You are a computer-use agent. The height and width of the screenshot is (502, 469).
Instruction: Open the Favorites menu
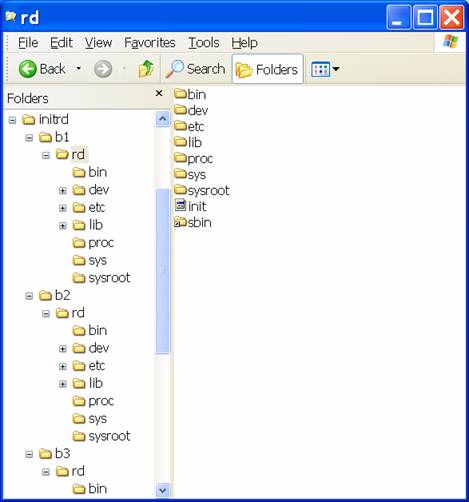pos(150,43)
